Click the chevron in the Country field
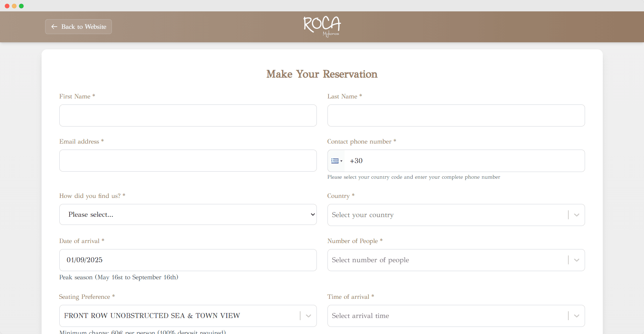Viewport: 644px width, 334px height. (577, 215)
